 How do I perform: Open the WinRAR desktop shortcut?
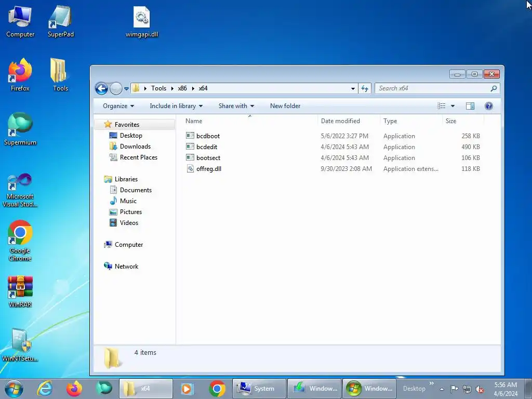20,291
